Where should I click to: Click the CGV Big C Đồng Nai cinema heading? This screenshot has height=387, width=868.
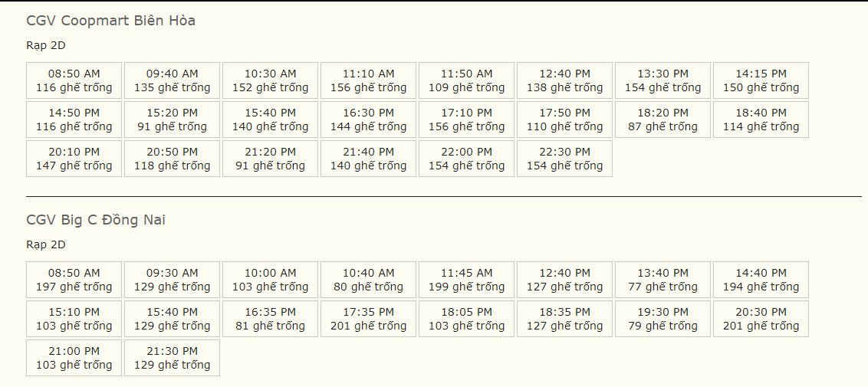click(x=96, y=221)
